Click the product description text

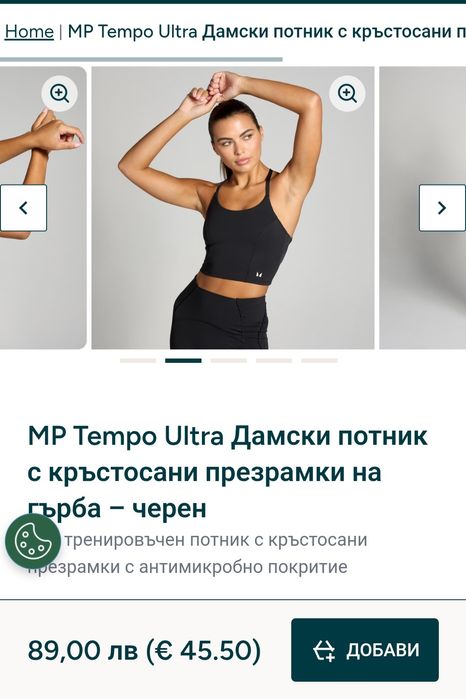click(x=198, y=553)
